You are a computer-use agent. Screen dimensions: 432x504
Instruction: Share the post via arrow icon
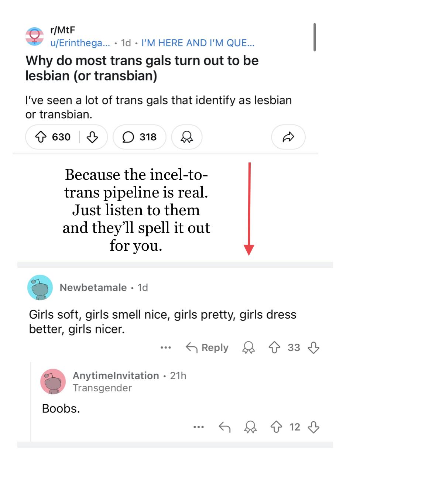point(288,137)
